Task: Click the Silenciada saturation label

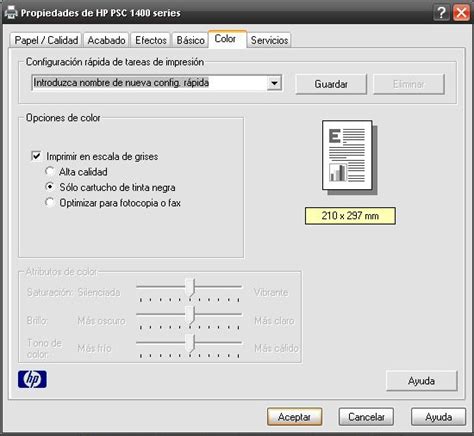Action: pyautogui.click(x=99, y=292)
